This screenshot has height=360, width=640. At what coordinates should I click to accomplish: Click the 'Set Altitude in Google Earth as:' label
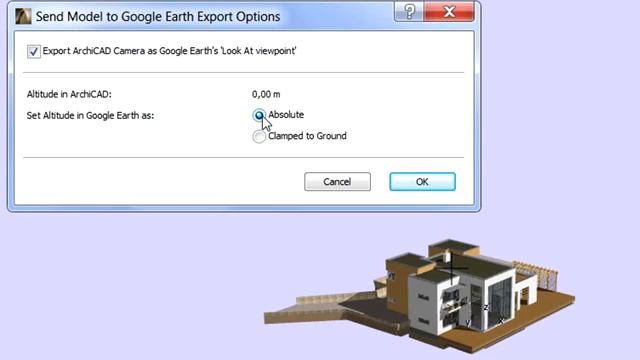point(90,116)
